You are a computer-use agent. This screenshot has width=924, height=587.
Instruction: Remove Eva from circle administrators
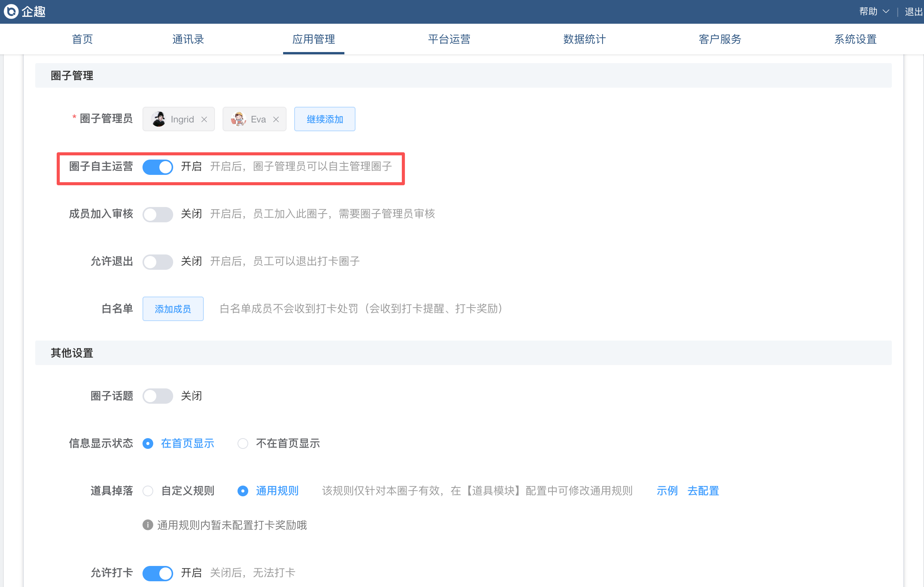pyautogui.click(x=276, y=120)
